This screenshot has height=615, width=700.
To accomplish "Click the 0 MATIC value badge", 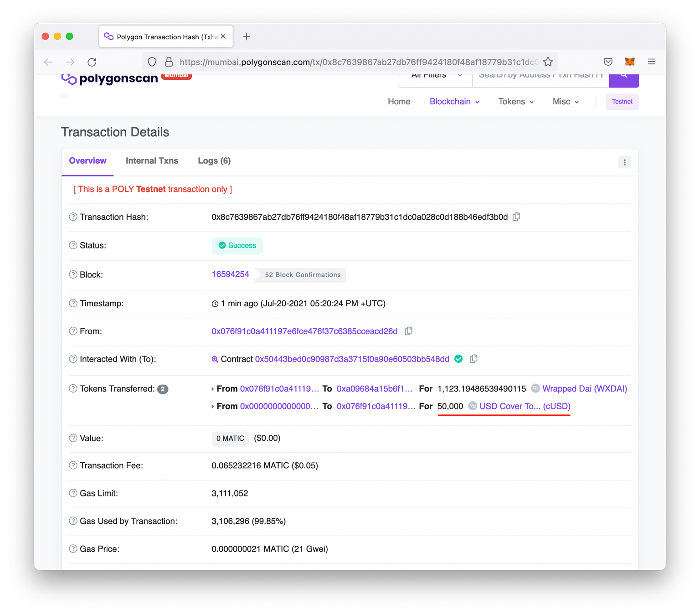I will [x=230, y=438].
